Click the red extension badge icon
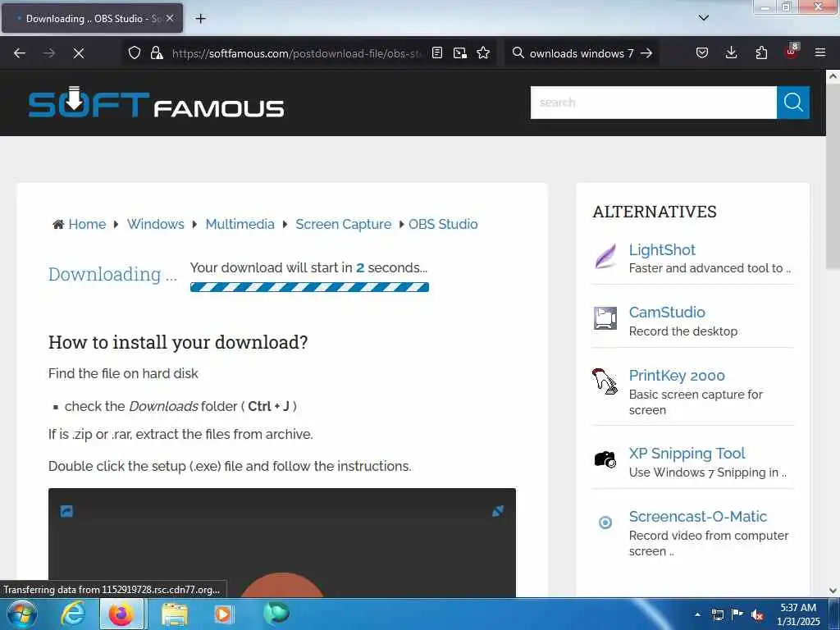Viewport: 840px width, 630px height. coord(792,52)
